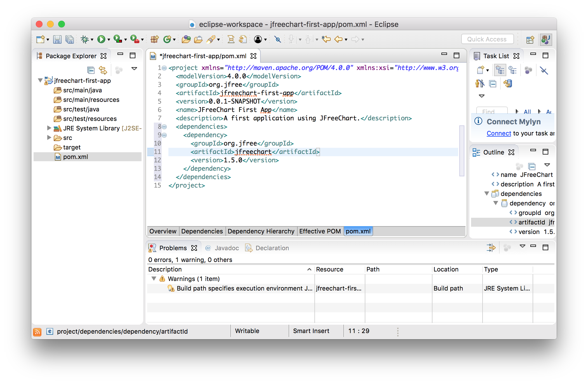Toggle Categorized view in Task List
The height and width of the screenshot is (384, 588).
(500, 70)
